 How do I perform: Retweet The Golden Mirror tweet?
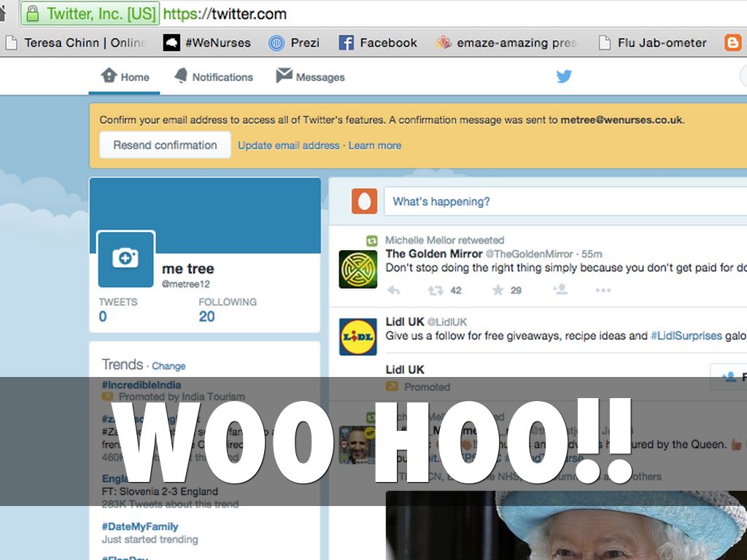pos(436,290)
